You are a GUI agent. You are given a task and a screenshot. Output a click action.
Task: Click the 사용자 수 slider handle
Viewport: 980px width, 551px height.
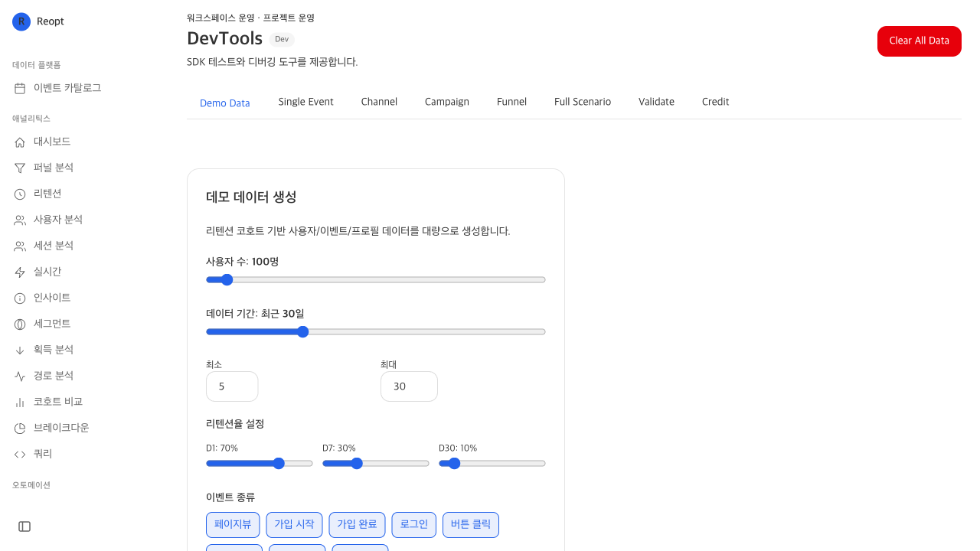click(x=227, y=280)
